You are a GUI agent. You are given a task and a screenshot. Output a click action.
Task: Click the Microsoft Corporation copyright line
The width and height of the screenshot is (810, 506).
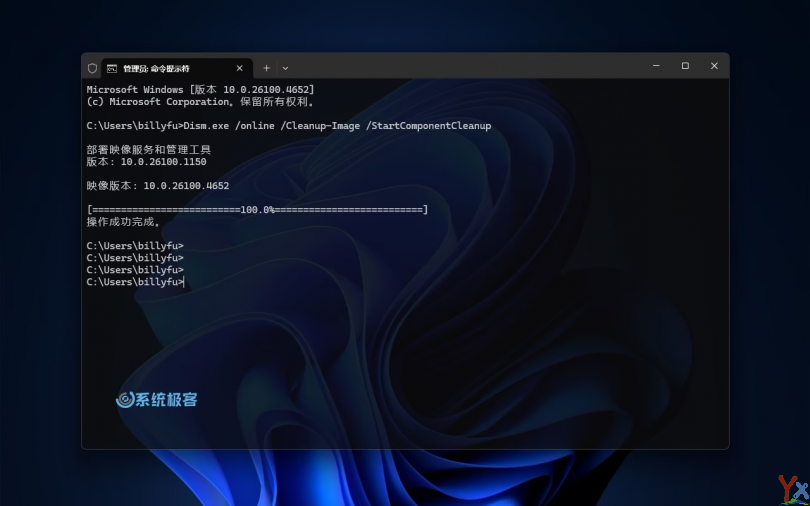(x=200, y=102)
